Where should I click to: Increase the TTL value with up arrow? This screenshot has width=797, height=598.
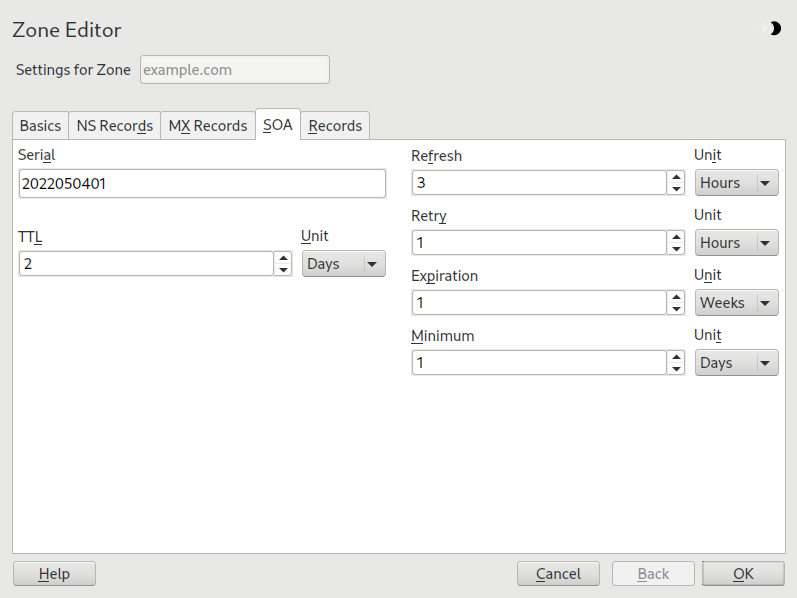tap(284, 257)
